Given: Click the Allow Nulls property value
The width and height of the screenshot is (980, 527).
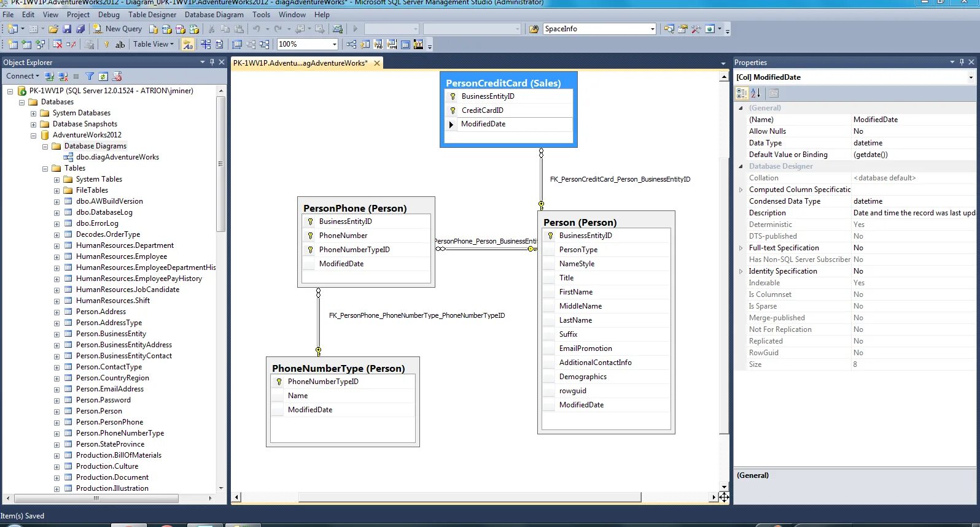Looking at the screenshot, I should pos(913,131).
